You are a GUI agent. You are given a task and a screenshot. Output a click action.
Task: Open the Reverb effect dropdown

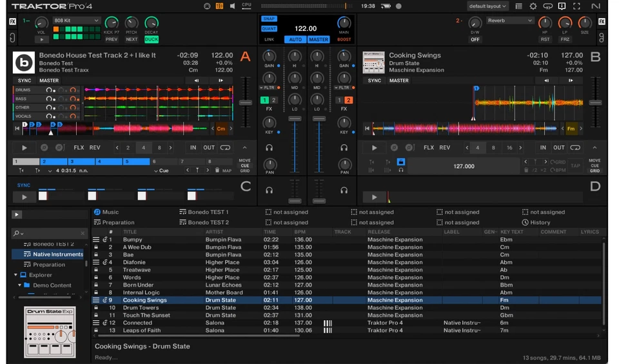(x=509, y=20)
